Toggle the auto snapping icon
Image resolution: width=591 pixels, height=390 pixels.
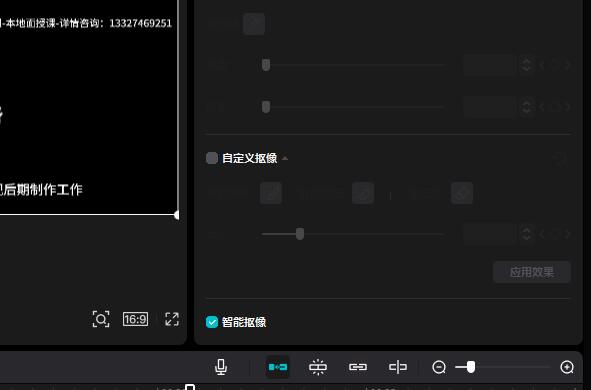(318, 367)
